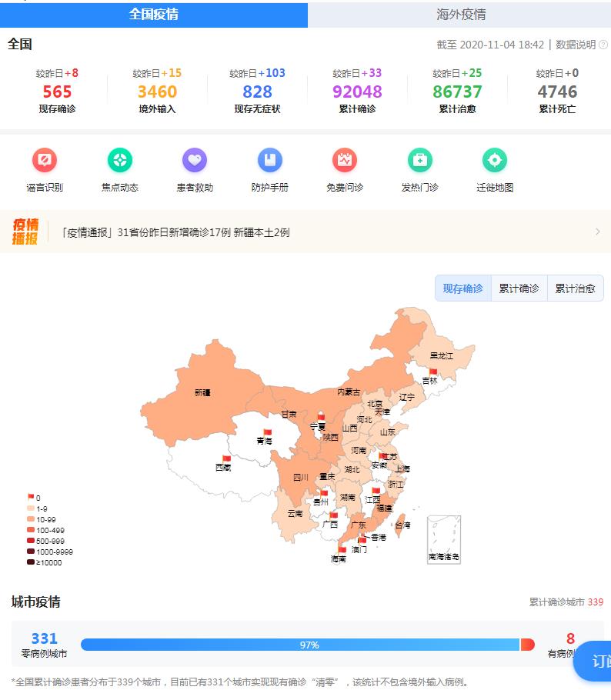611x700 pixels.
Task: Select the 全国疫情 tab
Action: [154, 15]
